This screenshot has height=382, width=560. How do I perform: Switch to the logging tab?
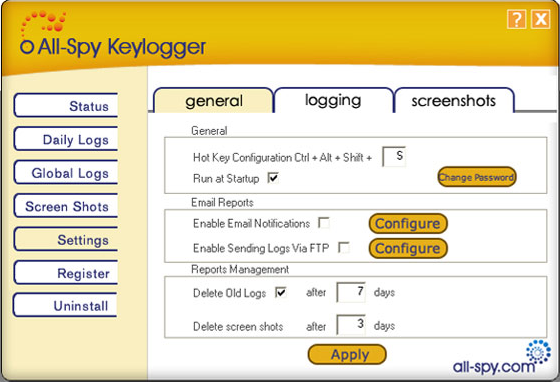pos(333,101)
